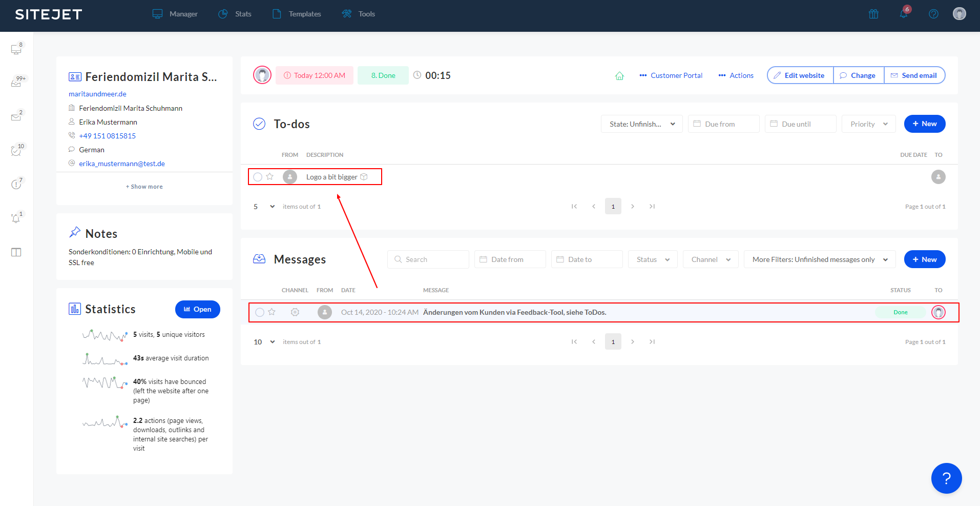Open the Priority dropdown in To-dos
980x506 pixels.
868,124
